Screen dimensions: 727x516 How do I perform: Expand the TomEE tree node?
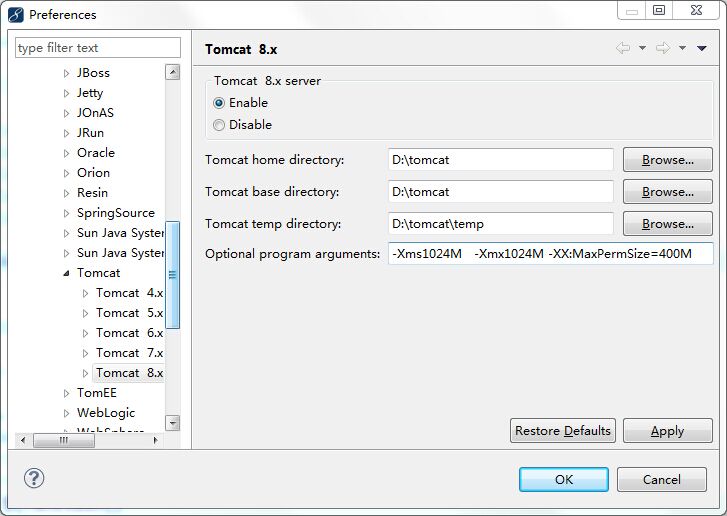tap(66, 393)
